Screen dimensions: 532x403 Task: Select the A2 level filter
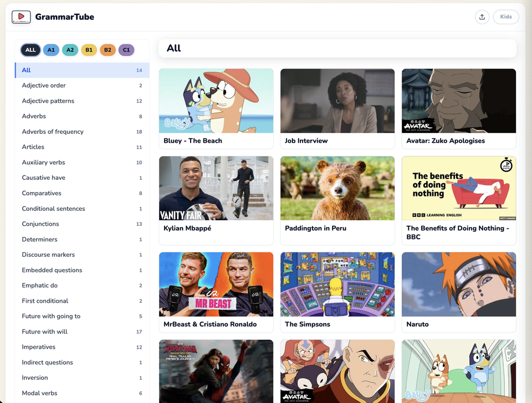point(70,50)
